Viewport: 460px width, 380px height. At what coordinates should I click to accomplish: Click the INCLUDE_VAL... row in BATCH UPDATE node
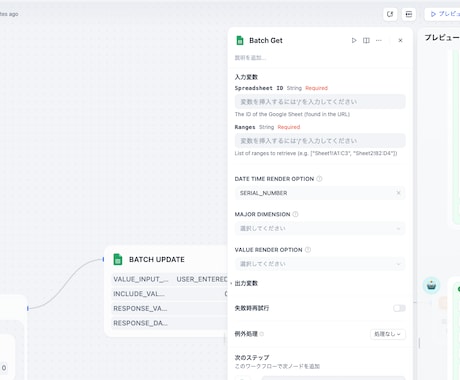(x=169, y=294)
